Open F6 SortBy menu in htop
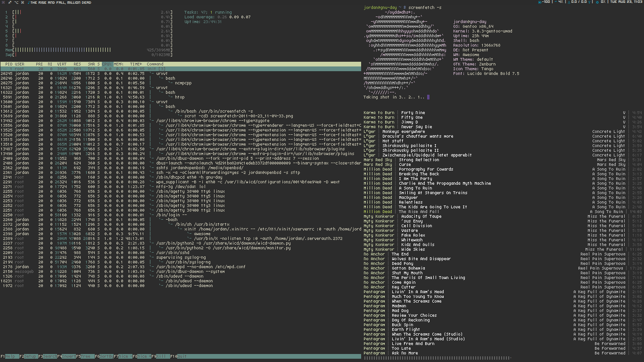 pyautogui.click(x=104, y=356)
